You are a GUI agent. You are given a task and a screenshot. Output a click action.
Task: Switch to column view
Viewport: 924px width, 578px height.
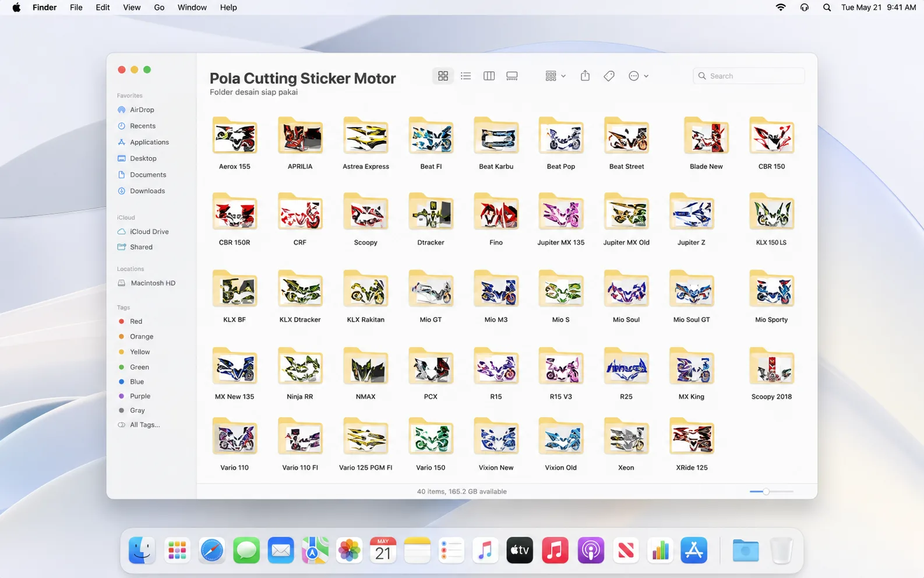tap(489, 76)
